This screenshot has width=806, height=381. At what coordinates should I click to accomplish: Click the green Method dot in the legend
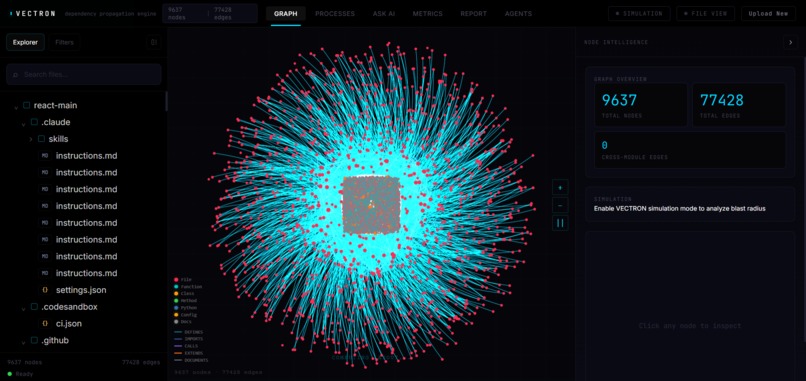click(176, 300)
